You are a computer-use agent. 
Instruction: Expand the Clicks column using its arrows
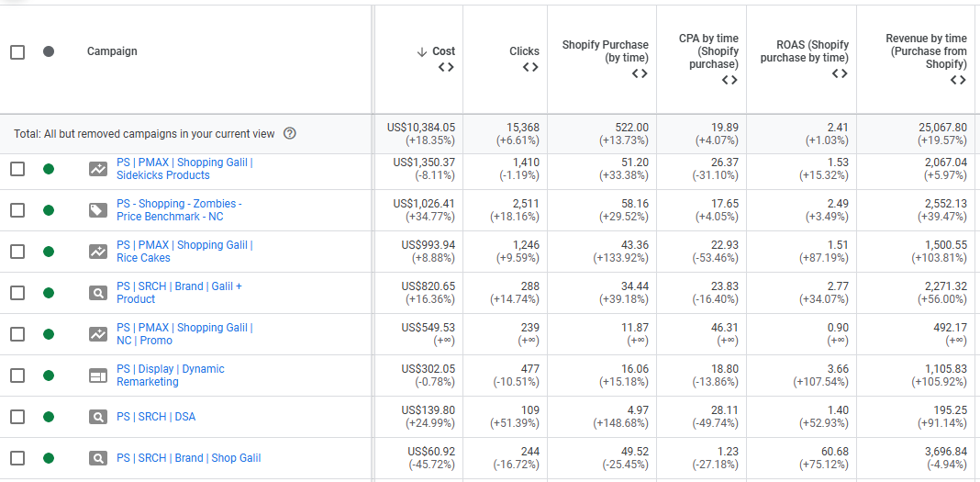tap(530, 67)
